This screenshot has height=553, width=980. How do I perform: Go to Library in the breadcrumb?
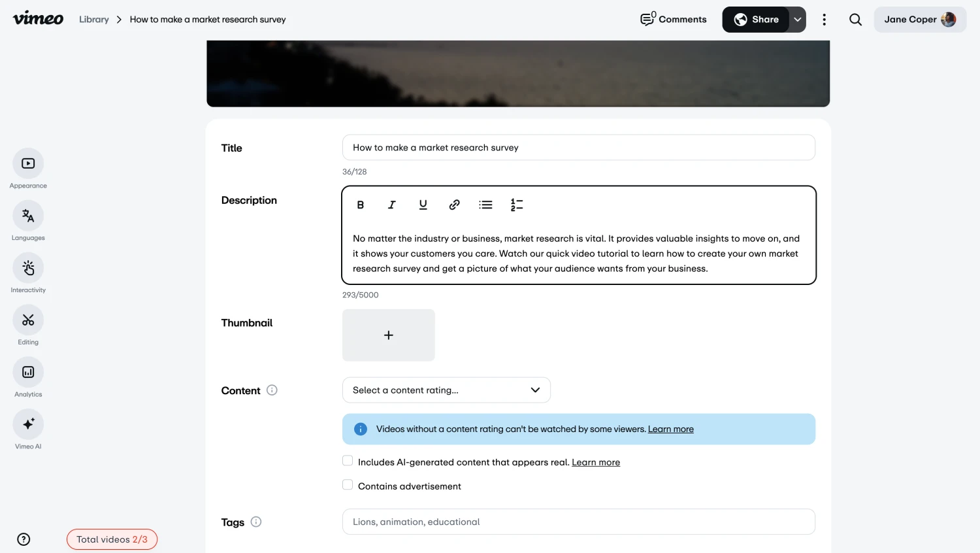click(94, 20)
